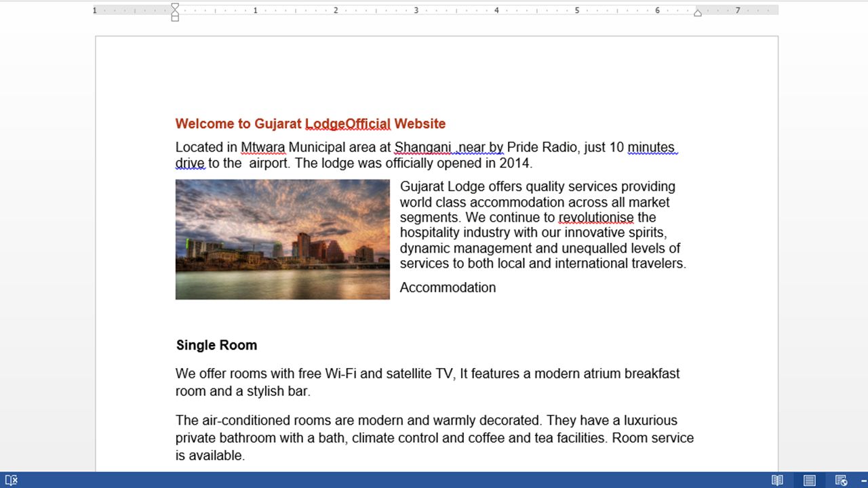Click the ruler at the 4 inch mark
Viewport: 868px width, 488px height.
pyautogui.click(x=496, y=10)
